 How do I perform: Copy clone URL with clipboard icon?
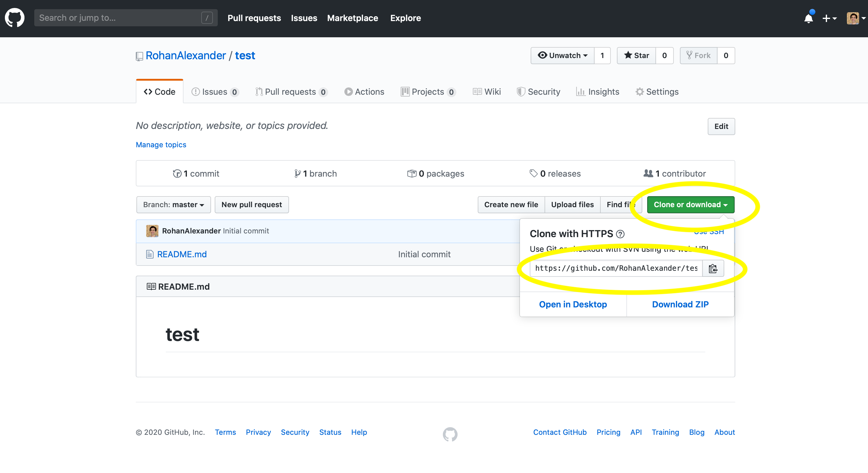pyautogui.click(x=713, y=268)
